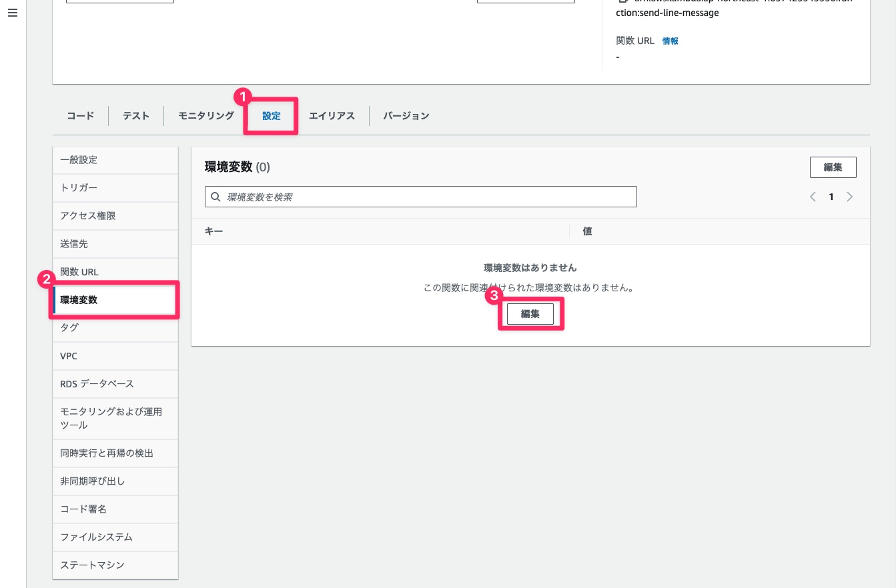This screenshot has width=896, height=588.
Task: Open the navigation sidebar hamburger menu
Action: (x=12, y=12)
